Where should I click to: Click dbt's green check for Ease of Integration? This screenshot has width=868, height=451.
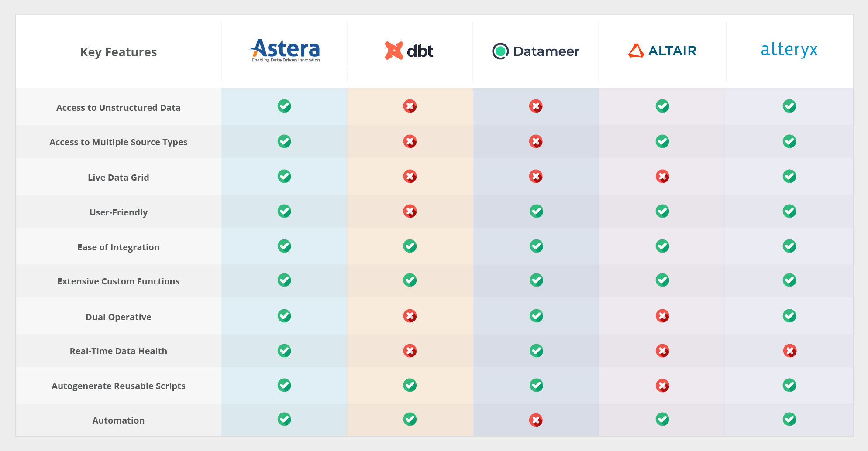pos(410,246)
